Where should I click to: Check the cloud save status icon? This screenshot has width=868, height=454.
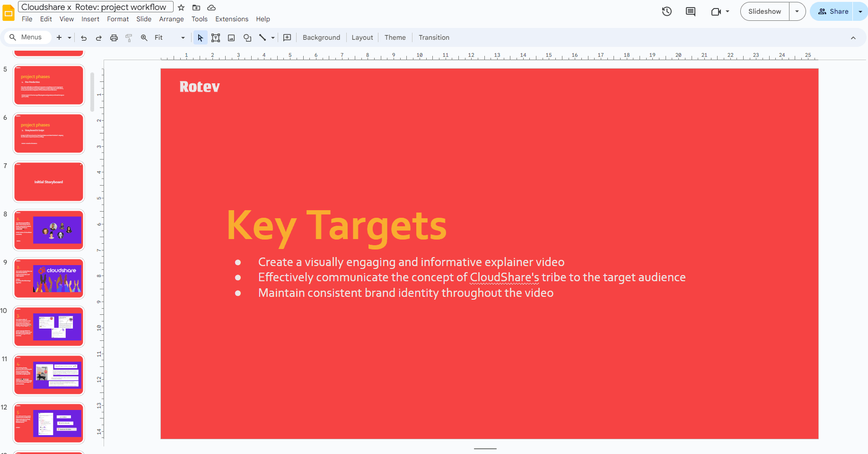(x=211, y=8)
